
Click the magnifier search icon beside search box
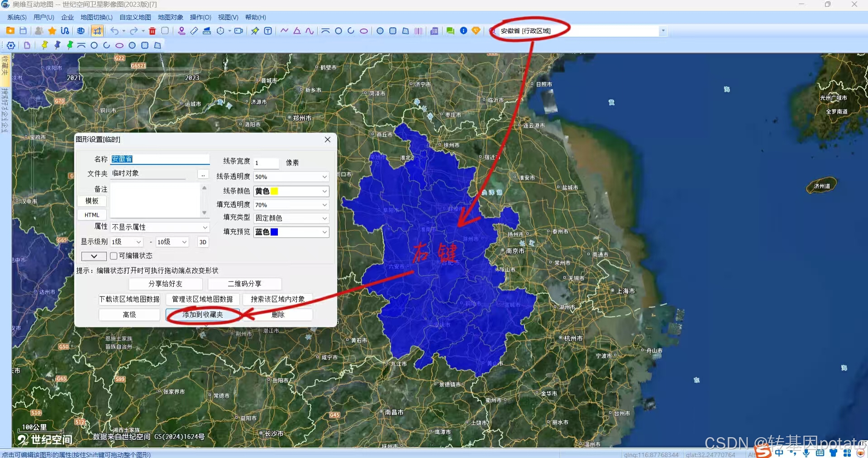point(493,31)
